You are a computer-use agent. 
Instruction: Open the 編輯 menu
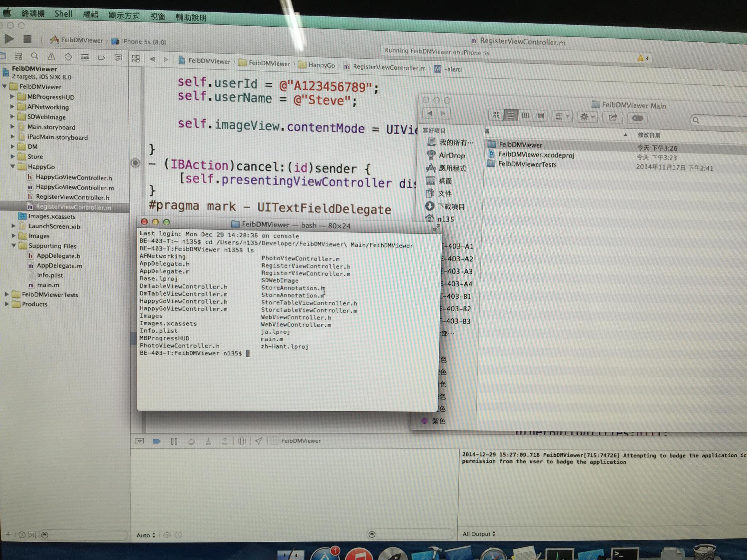[90, 15]
